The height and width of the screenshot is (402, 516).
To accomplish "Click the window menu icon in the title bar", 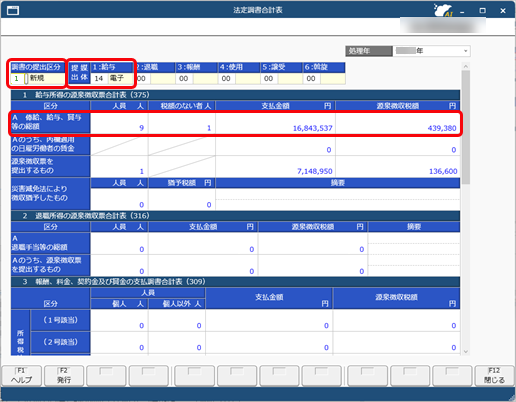I will pyautogui.click(x=13, y=11).
